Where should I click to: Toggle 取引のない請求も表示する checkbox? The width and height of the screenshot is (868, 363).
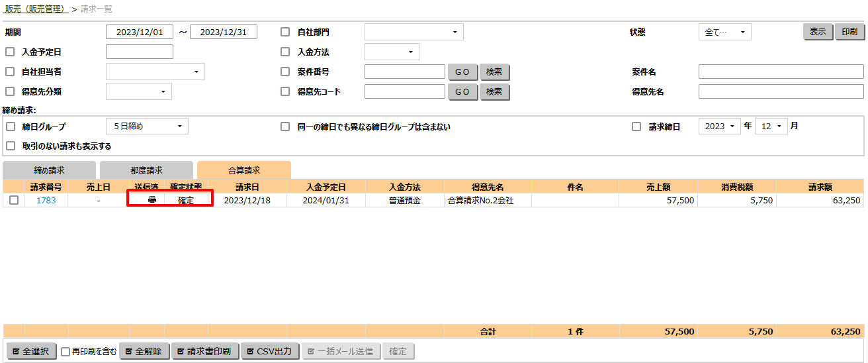pyautogui.click(x=10, y=146)
